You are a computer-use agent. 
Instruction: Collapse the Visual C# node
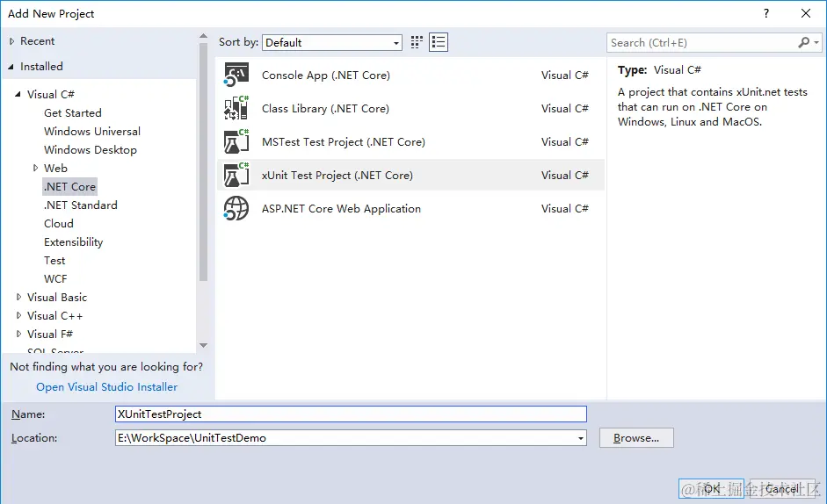pos(18,94)
